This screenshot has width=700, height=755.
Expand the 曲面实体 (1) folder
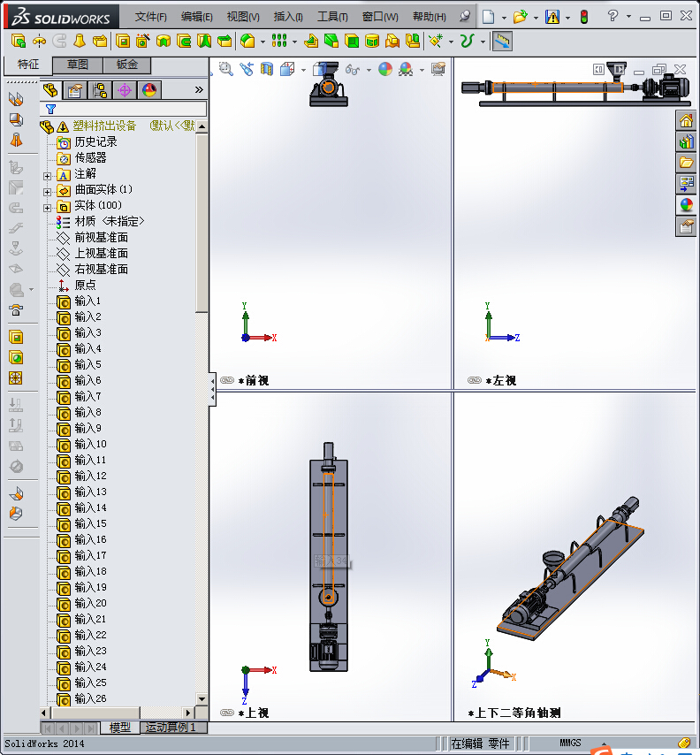47,192
